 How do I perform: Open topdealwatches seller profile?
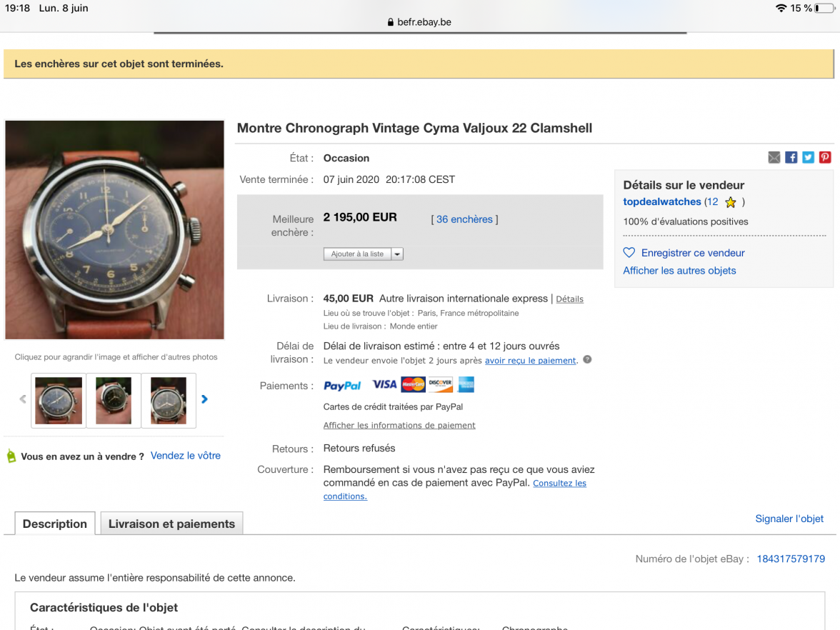coord(662,202)
